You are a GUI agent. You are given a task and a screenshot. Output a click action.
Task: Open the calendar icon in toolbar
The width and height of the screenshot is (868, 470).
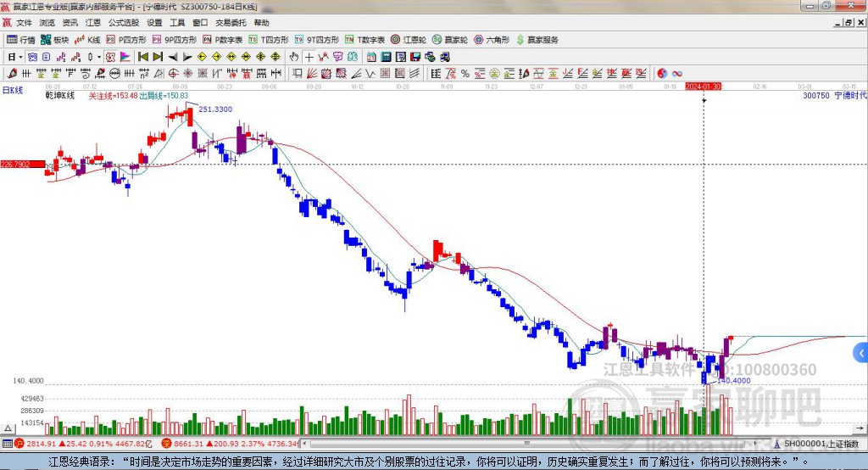[371, 57]
